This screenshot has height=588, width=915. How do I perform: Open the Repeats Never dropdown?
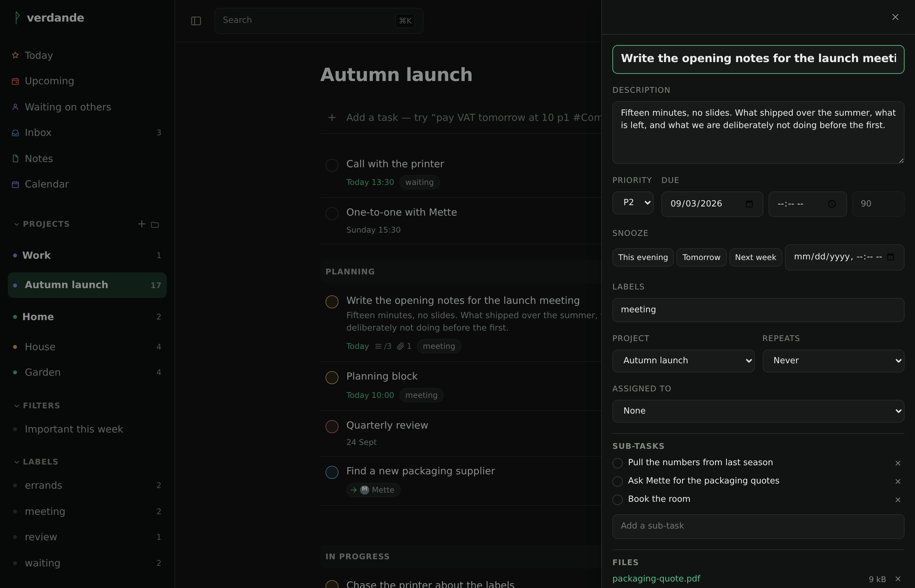pyautogui.click(x=833, y=361)
